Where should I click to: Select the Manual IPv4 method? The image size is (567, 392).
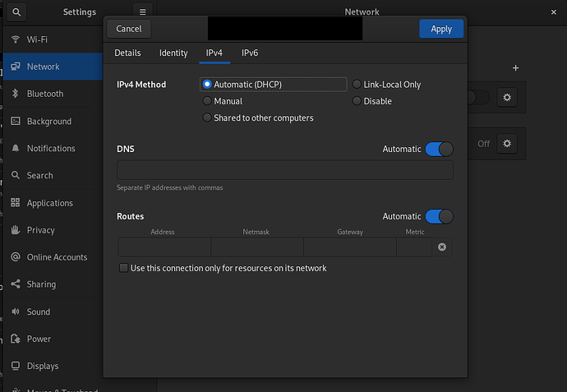pyautogui.click(x=207, y=101)
